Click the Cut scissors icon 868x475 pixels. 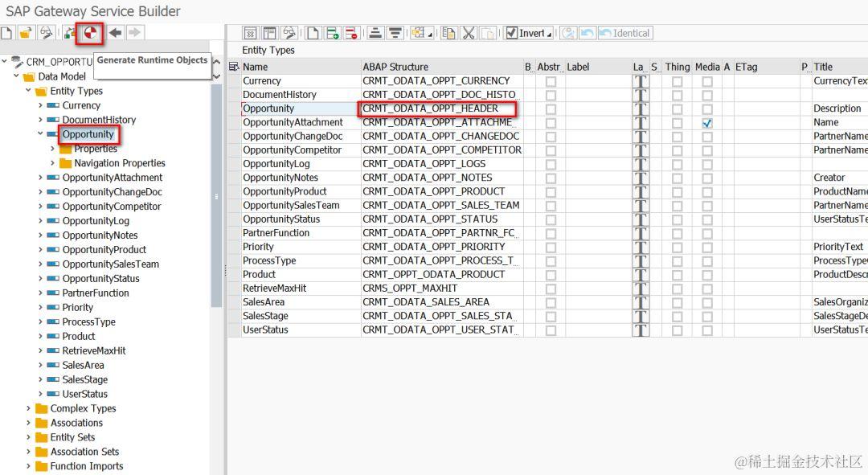coord(469,33)
